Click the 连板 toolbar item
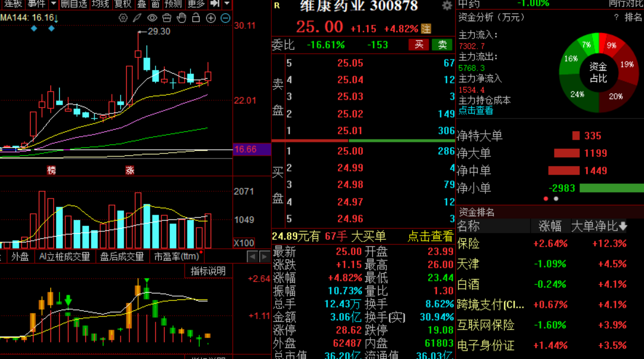The width and height of the screenshot is (644, 359). click(x=13, y=4)
